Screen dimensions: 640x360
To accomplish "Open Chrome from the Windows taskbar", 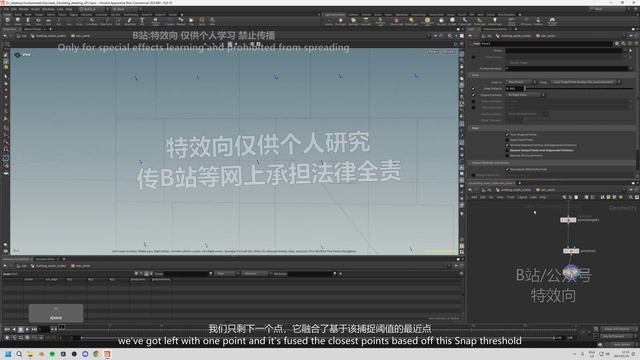I will click(96, 354).
